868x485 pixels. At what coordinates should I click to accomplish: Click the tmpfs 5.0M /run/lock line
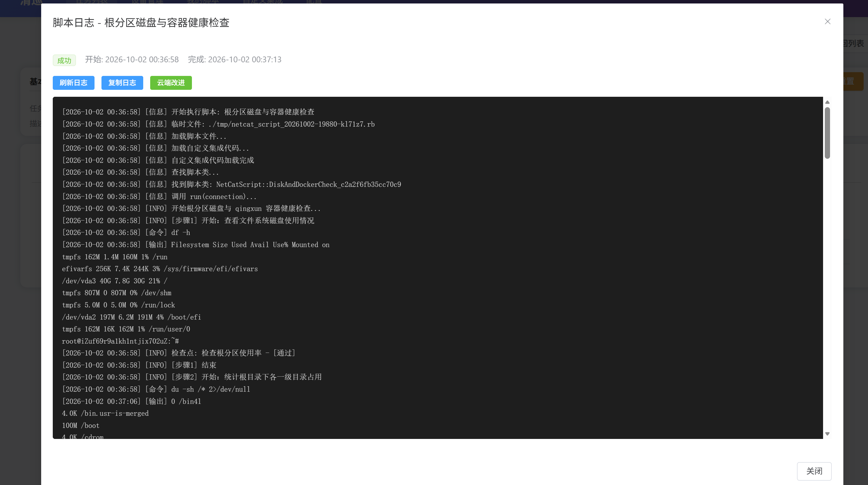[118, 305]
